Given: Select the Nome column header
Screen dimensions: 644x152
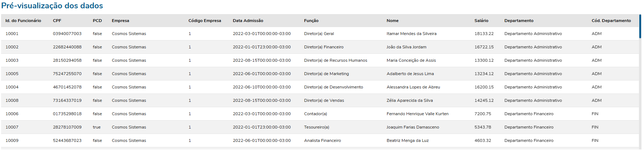Looking at the screenshot, I should tap(392, 21).
